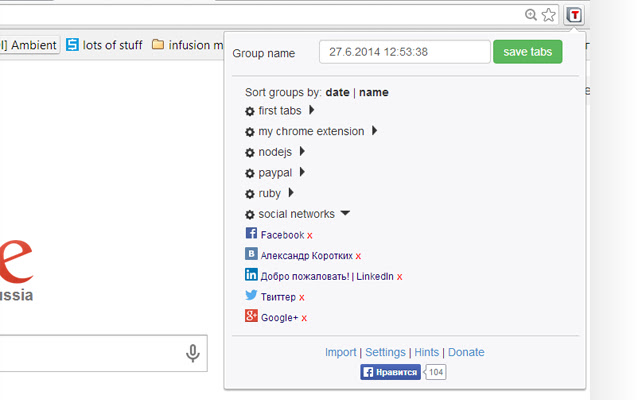Sort groups by date
Viewport: 640px width, 400px height.
337,92
